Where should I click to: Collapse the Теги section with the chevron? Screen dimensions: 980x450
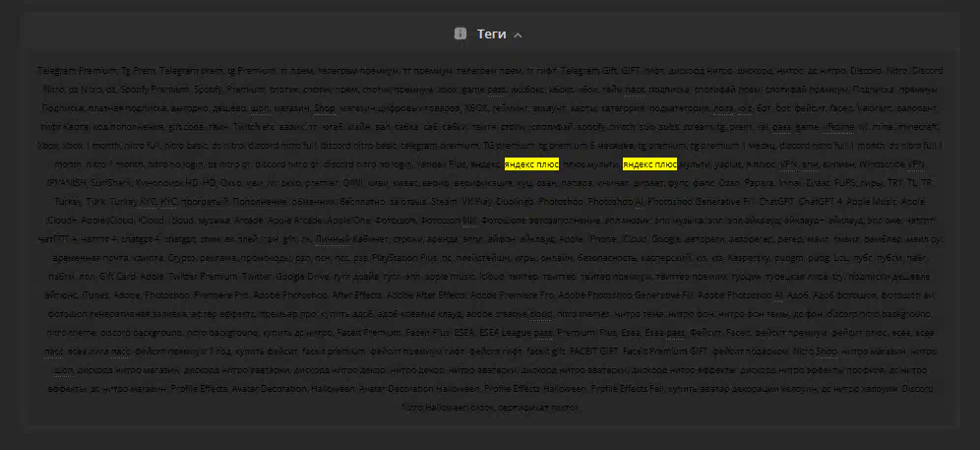518,35
